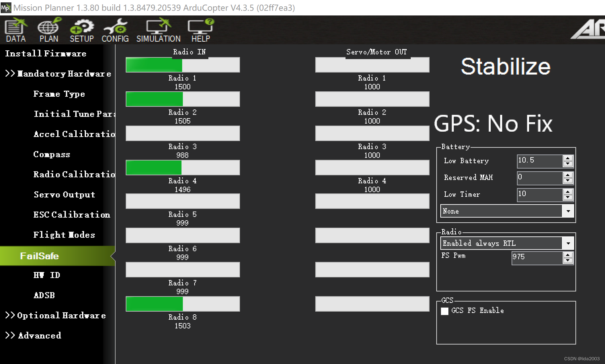Decrease FS Pwm with down arrow

(x=568, y=261)
